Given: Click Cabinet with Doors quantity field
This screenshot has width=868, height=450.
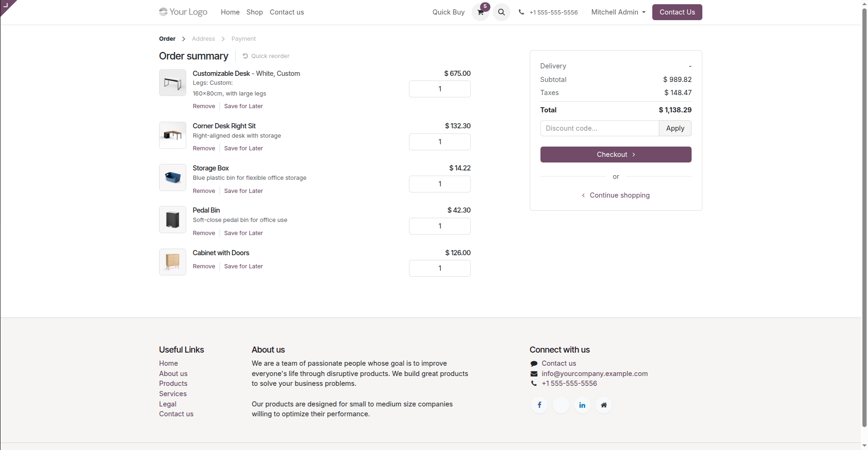Looking at the screenshot, I should tap(440, 268).
